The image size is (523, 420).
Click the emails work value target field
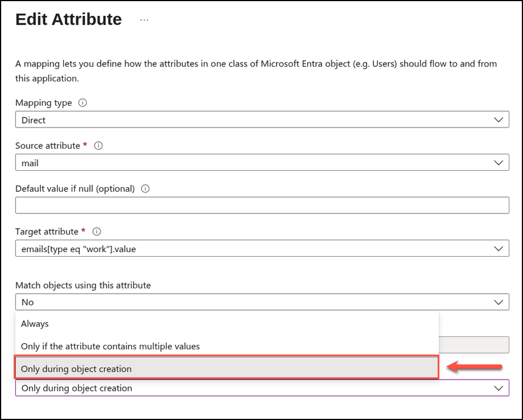click(x=79, y=249)
